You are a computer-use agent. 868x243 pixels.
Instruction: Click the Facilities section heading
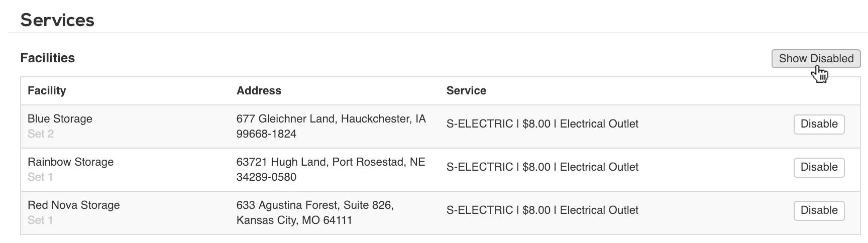click(47, 58)
